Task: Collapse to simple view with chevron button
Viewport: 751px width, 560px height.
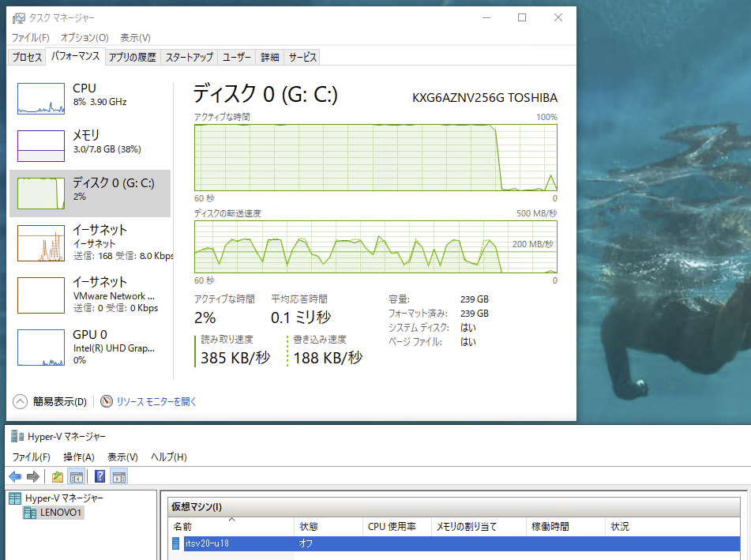Action: (x=21, y=401)
